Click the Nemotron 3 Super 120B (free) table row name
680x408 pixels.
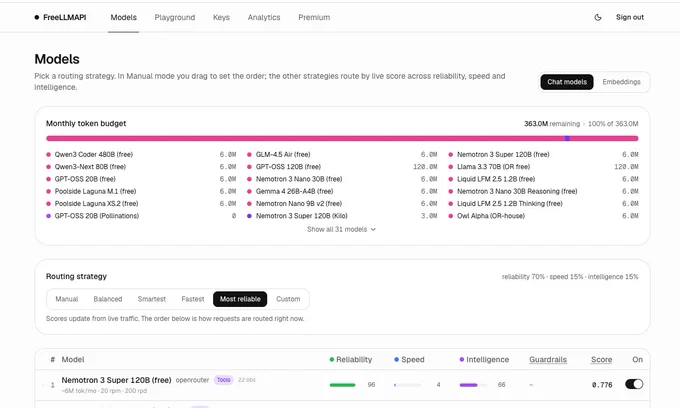116,380
